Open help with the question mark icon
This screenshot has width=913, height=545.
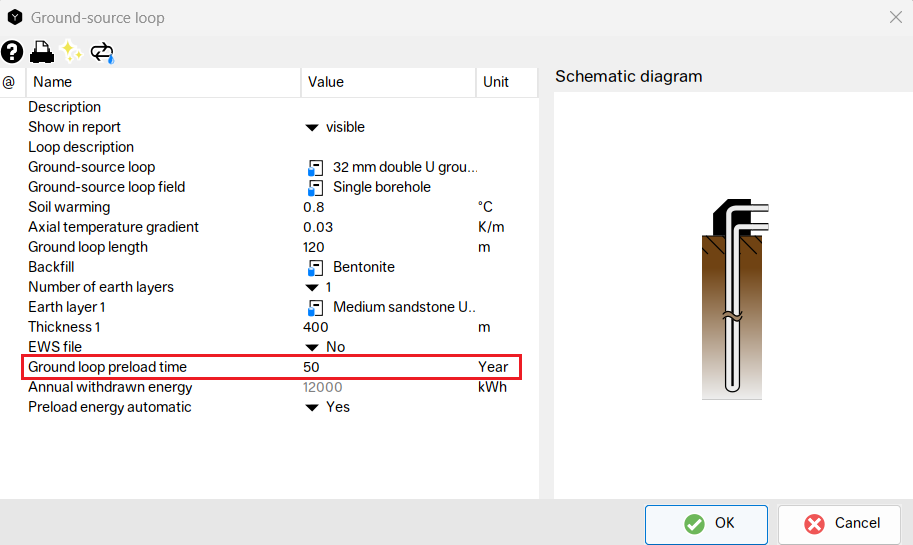[x=12, y=52]
